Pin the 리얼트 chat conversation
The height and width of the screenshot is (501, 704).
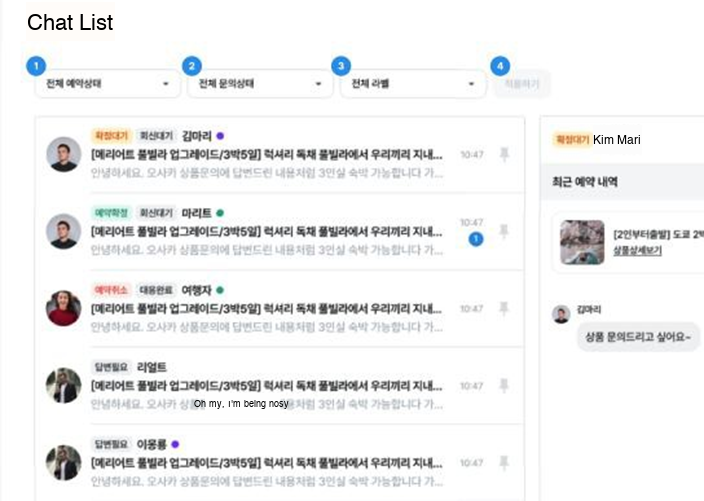[x=504, y=386]
